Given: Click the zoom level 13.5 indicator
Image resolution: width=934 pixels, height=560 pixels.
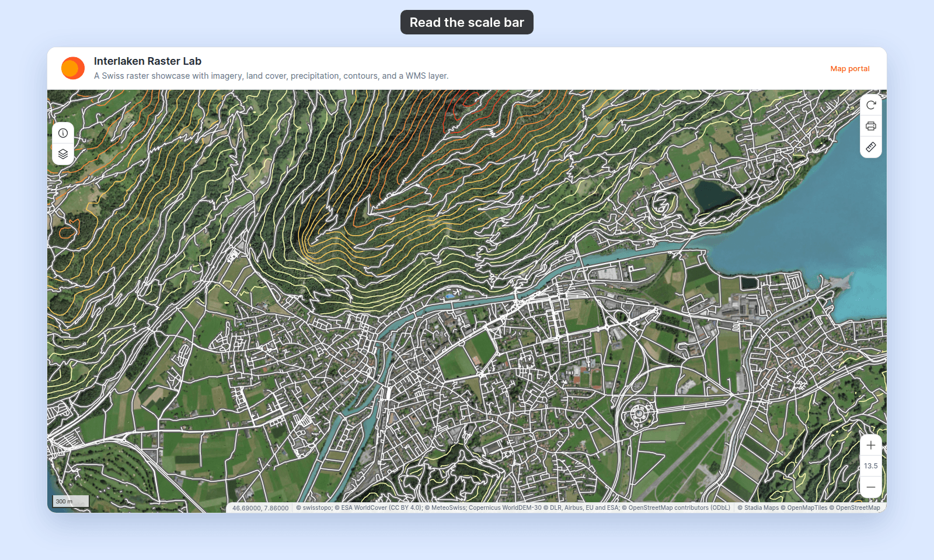Looking at the screenshot, I should point(871,466).
